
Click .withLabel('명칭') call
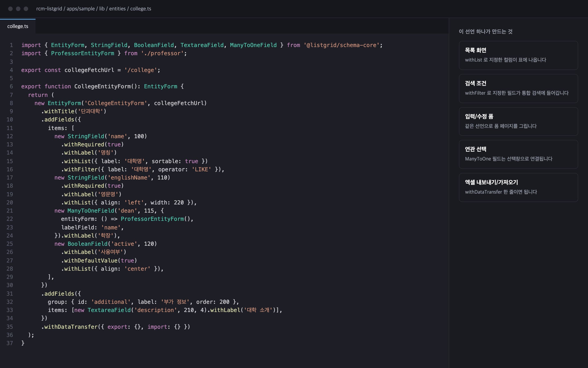click(x=89, y=153)
